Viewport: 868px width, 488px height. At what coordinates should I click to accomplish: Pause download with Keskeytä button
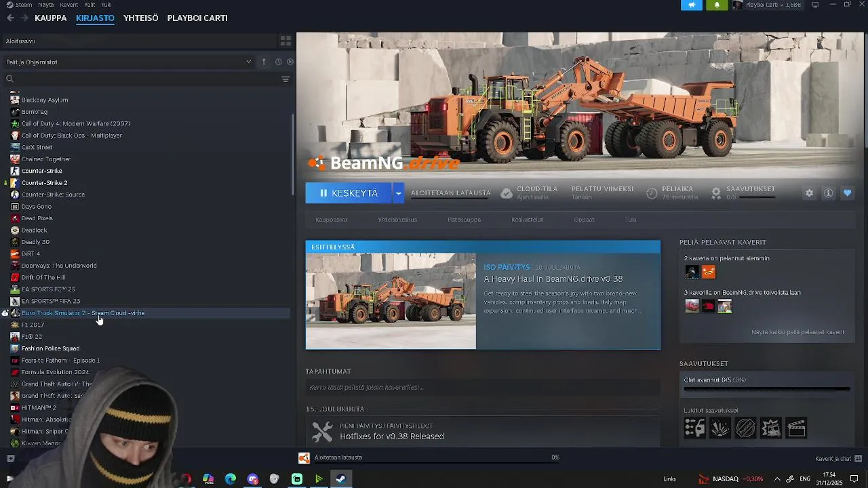pyautogui.click(x=349, y=193)
